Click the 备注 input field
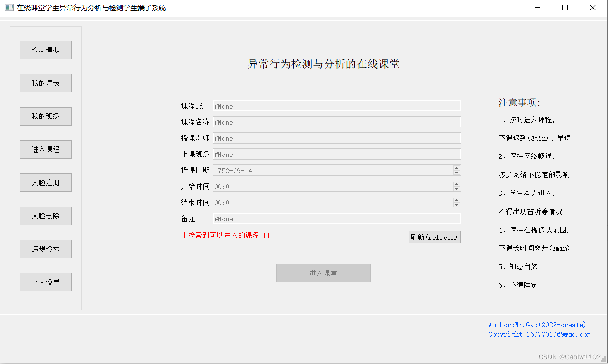This screenshot has width=608, height=364. (x=336, y=218)
